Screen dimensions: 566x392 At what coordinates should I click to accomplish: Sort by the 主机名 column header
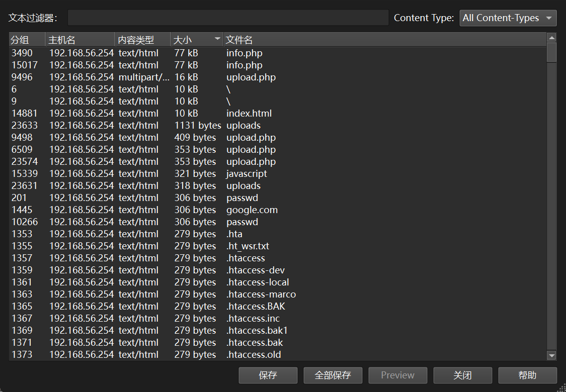(80, 40)
